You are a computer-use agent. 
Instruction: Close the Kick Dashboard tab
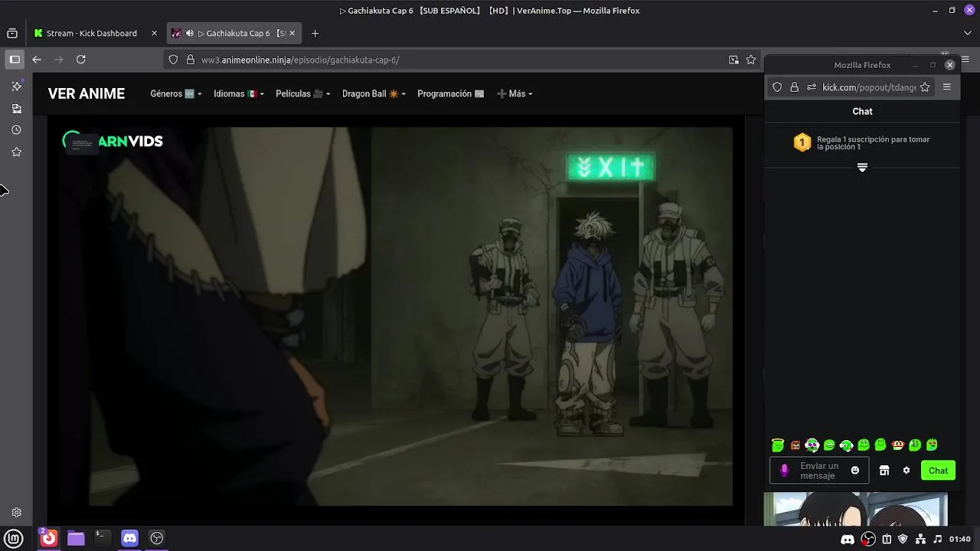154,33
